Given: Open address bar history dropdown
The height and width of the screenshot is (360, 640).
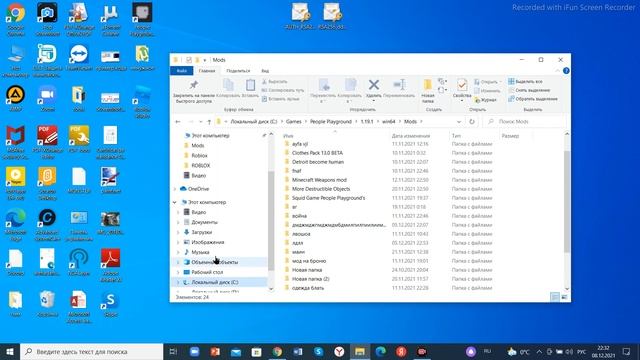Looking at the screenshot, I should coord(459,122).
